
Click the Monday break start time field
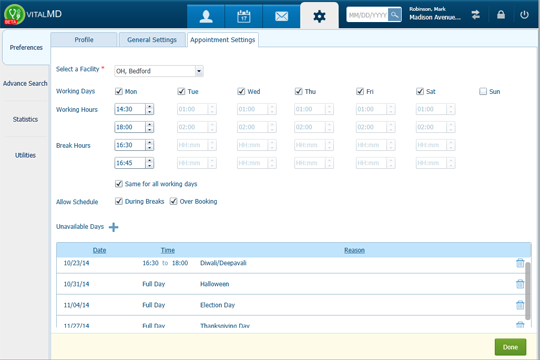(x=130, y=145)
